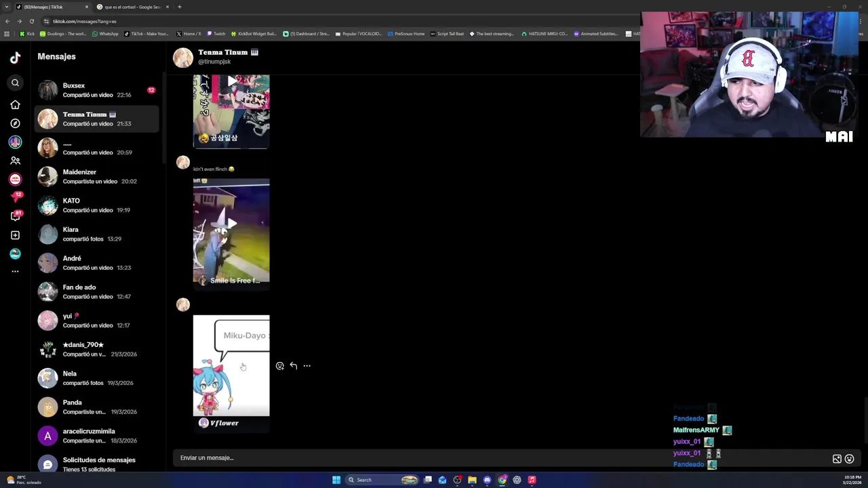Switch to the Google search cortisol tab
Image resolution: width=868 pixels, height=488 pixels.
click(132, 7)
